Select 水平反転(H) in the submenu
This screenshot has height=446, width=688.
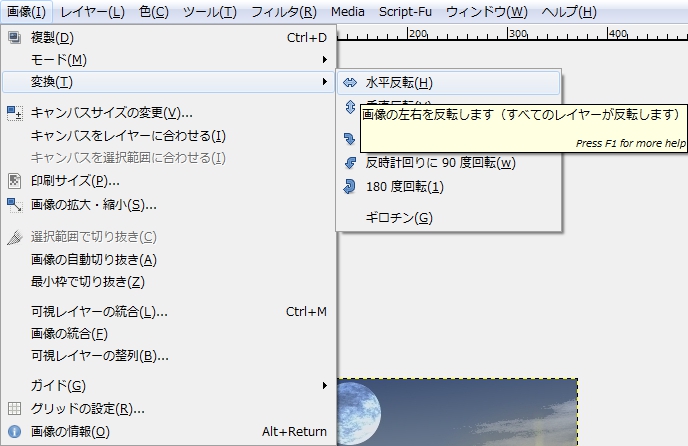[448, 83]
